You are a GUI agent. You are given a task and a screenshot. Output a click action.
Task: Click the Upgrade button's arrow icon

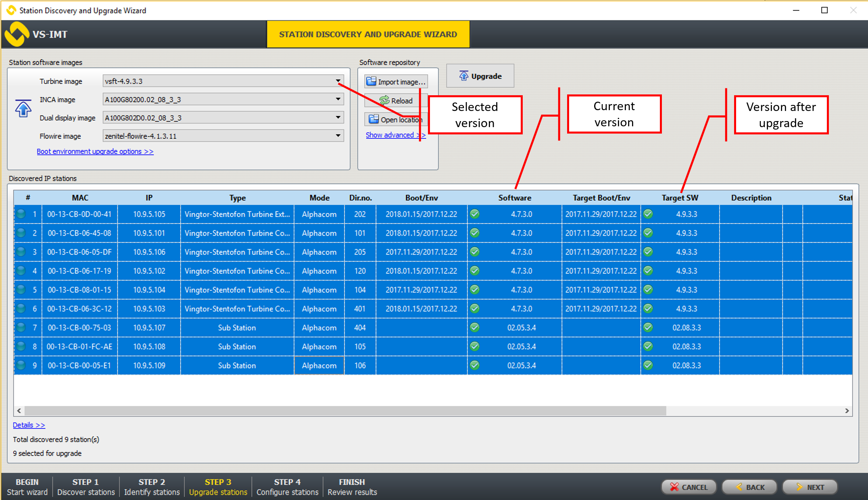pos(464,76)
